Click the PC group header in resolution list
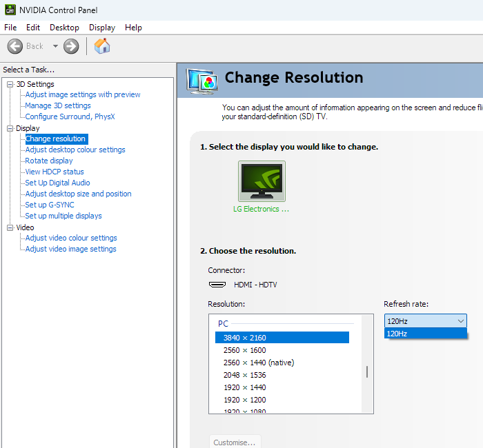This screenshot has width=483, height=448. [223, 324]
